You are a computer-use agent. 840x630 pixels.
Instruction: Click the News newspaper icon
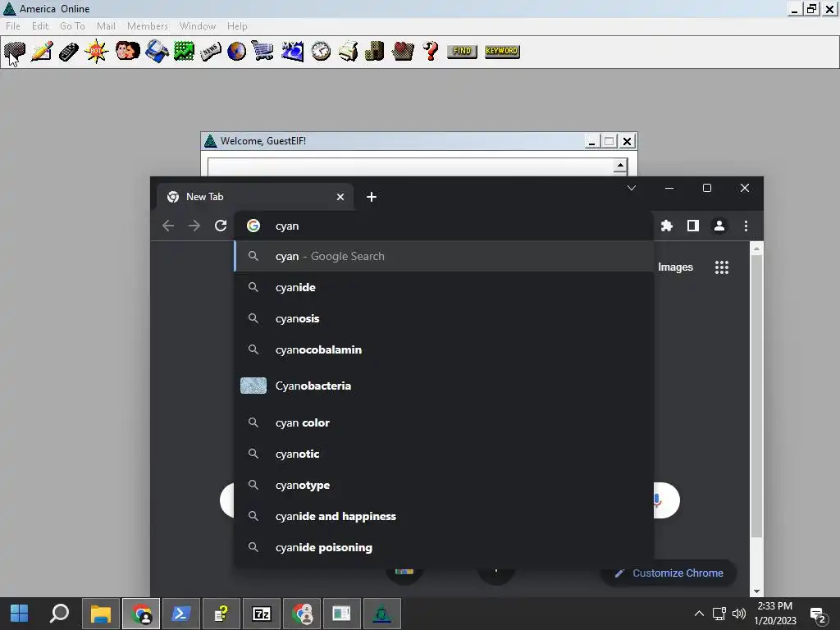[x=211, y=52]
